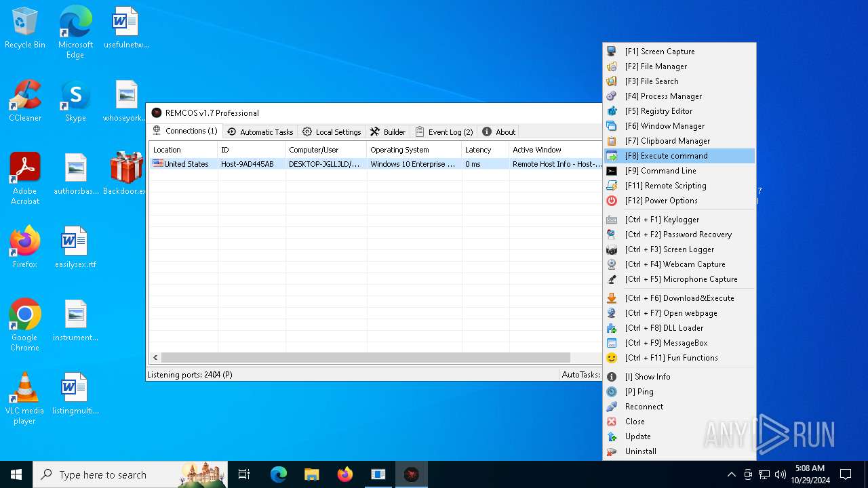Click the Process Manager gear icon
The height and width of the screenshot is (488, 868).
point(612,96)
